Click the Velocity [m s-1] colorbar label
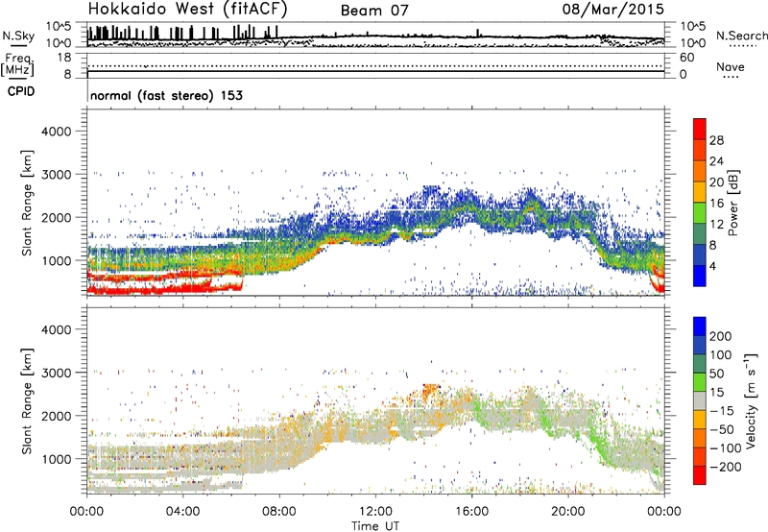The image size is (768, 532). (751, 400)
